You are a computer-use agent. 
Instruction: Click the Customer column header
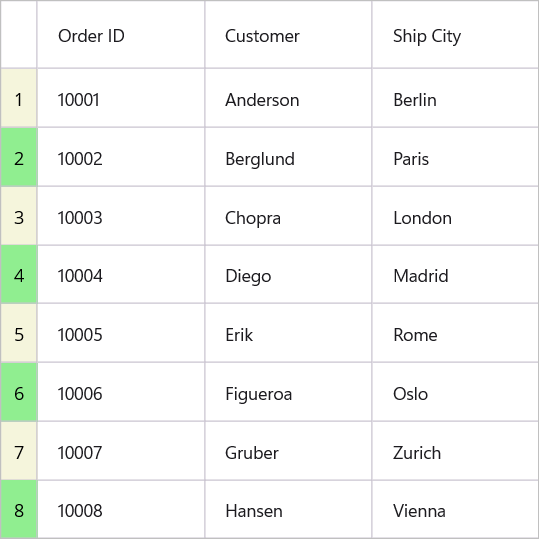288,34
